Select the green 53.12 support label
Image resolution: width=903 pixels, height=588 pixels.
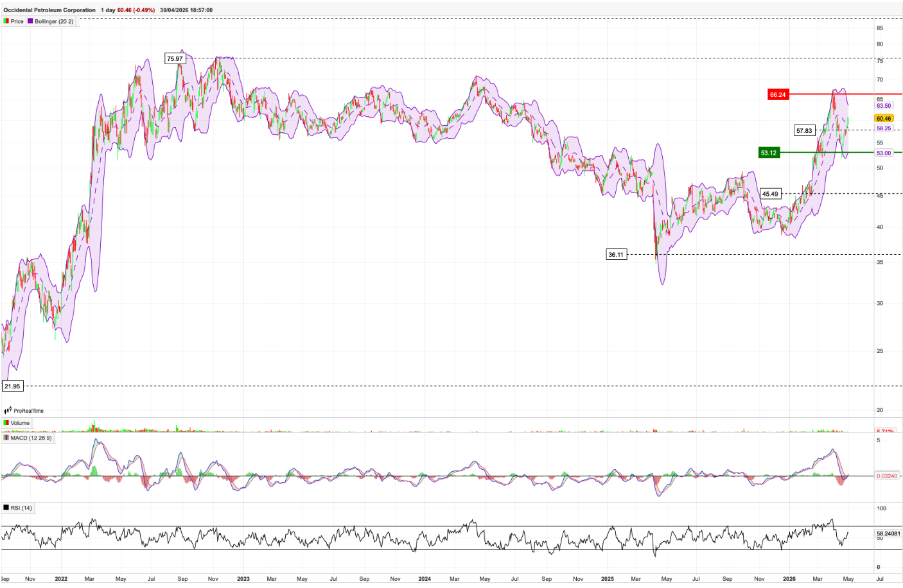[x=769, y=153]
